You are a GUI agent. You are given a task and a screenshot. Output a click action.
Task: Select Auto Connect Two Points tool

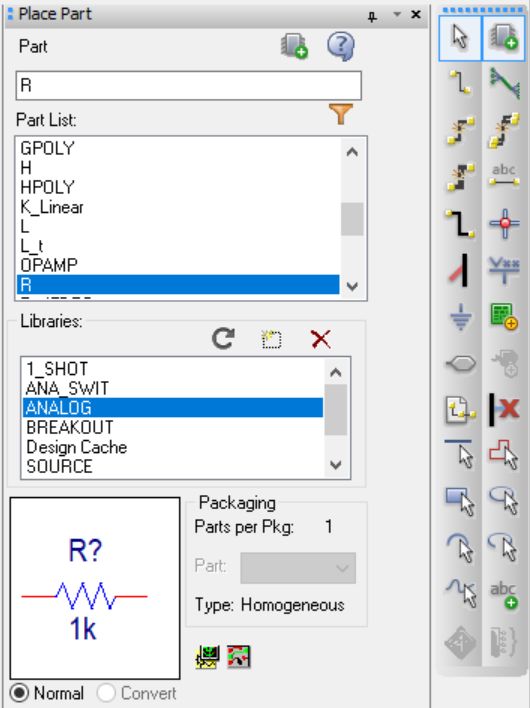click(460, 130)
